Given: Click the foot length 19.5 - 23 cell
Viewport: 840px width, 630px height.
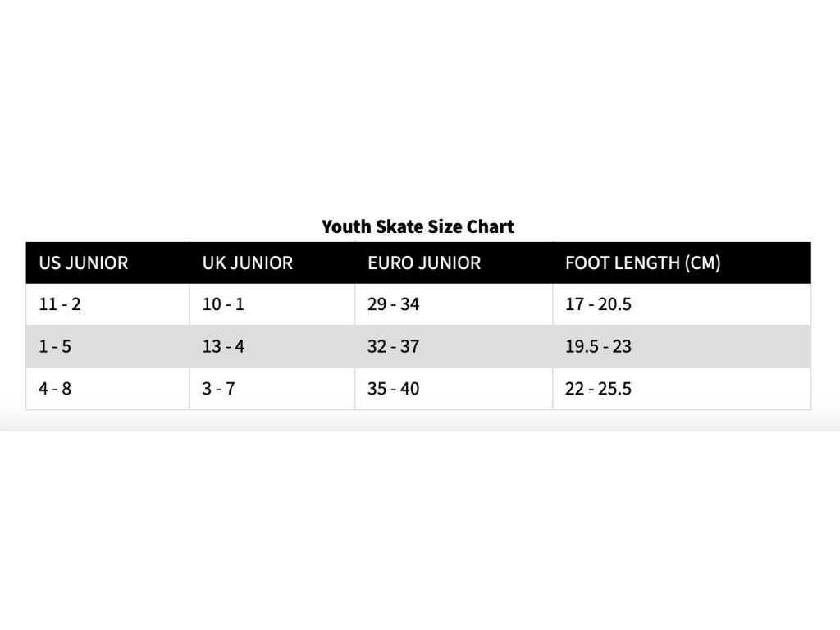Looking at the screenshot, I should coord(682,347).
